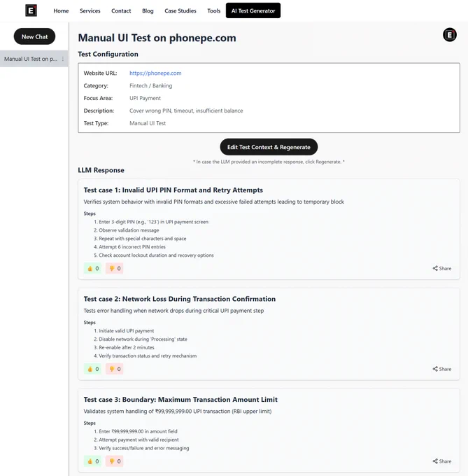Click the incomplete response Regenerate note
The height and width of the screenshot is (476, 468).
(x=269, y=162)
